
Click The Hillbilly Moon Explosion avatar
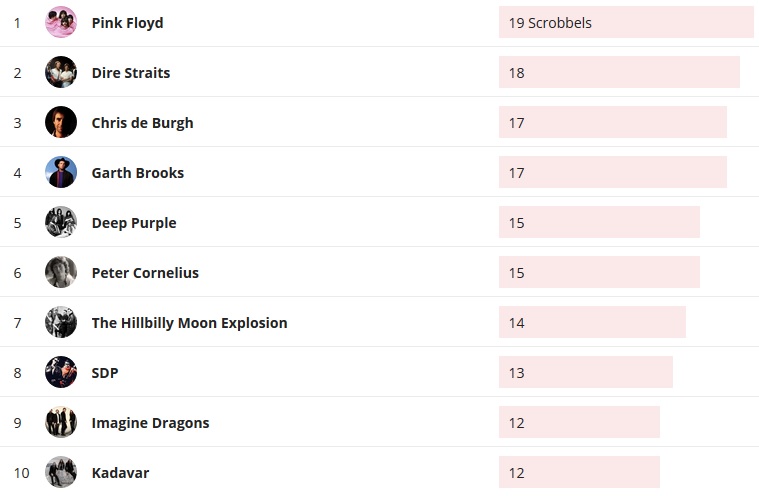point(61,322)
